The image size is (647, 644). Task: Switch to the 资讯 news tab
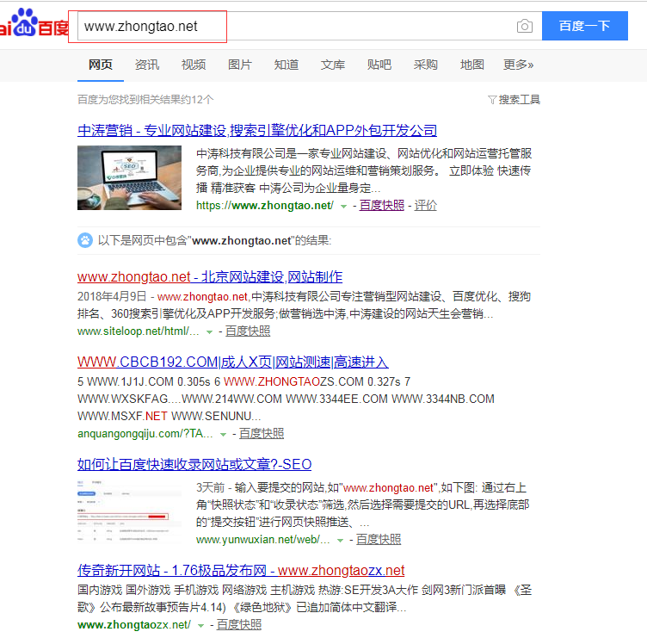pyautogui.click(x=146, y=65)
